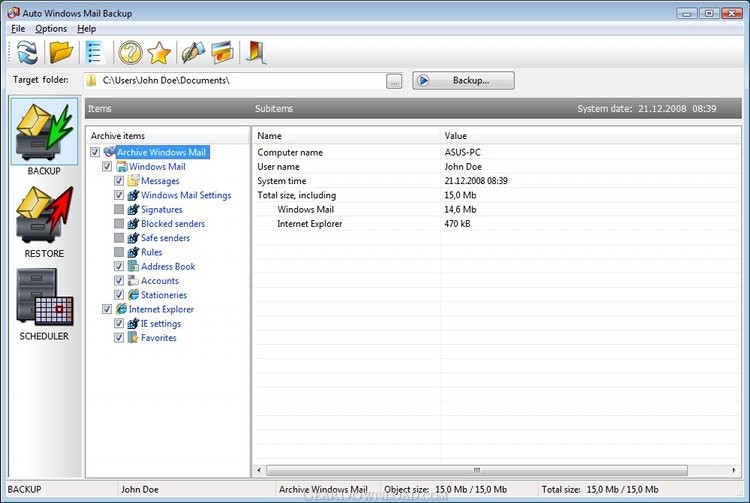Click the Messages envelope icon
The image size is (750, 503).
[133, 181]
